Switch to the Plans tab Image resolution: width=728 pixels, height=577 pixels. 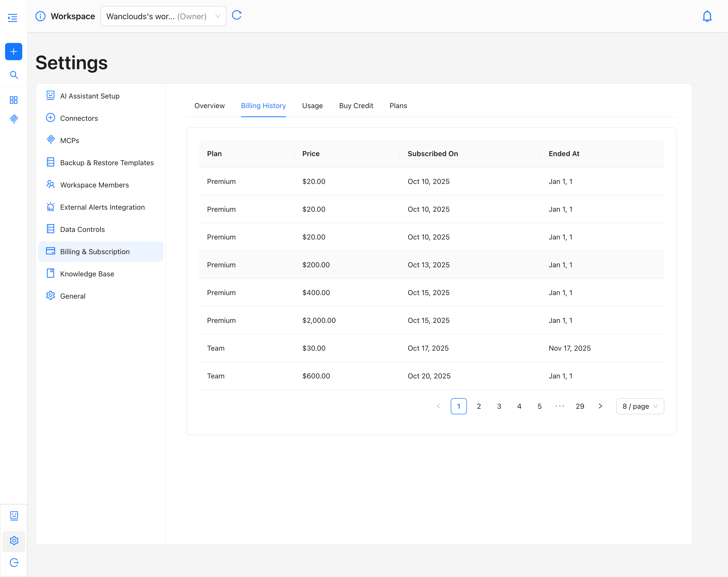[x=398, y=106]
